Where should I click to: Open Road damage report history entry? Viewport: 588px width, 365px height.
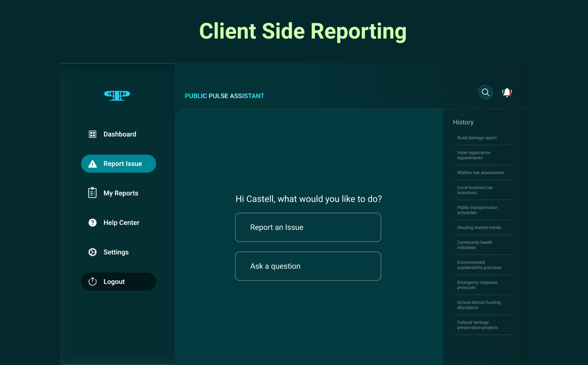476,138
